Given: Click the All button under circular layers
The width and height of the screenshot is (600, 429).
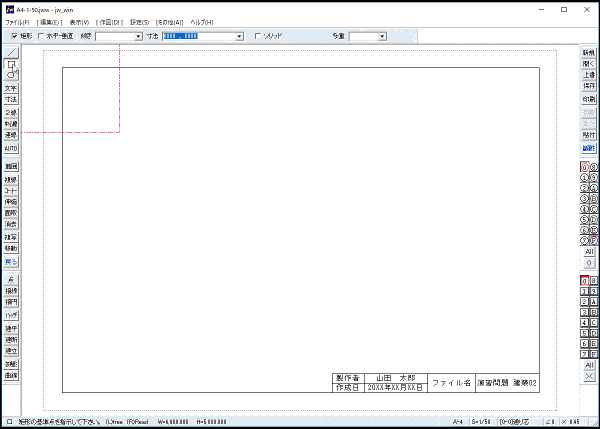Looking at the screenshot, I should pos(589,252).
